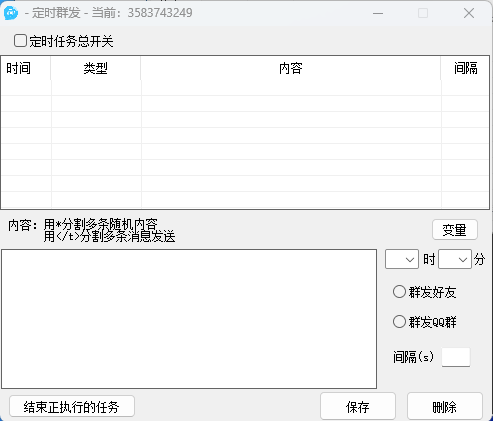
Task: Select the 群发好友 radio button
Action: pos(399,292)
